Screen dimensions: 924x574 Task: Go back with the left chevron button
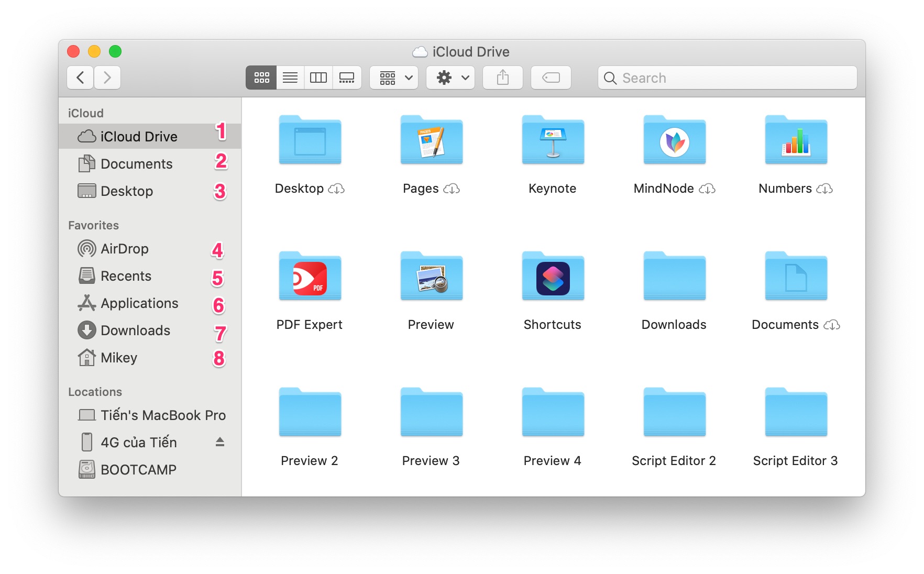coord(80,78)
